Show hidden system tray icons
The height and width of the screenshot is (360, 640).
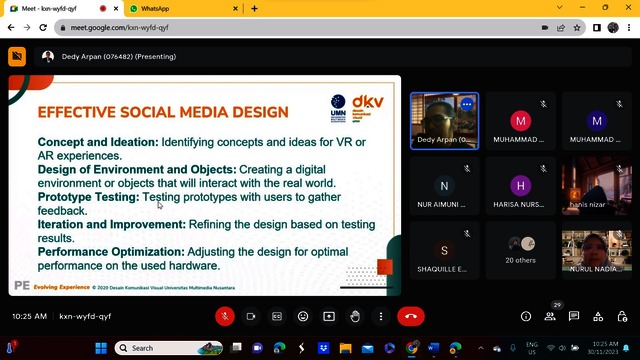click(x=481, y=348)
